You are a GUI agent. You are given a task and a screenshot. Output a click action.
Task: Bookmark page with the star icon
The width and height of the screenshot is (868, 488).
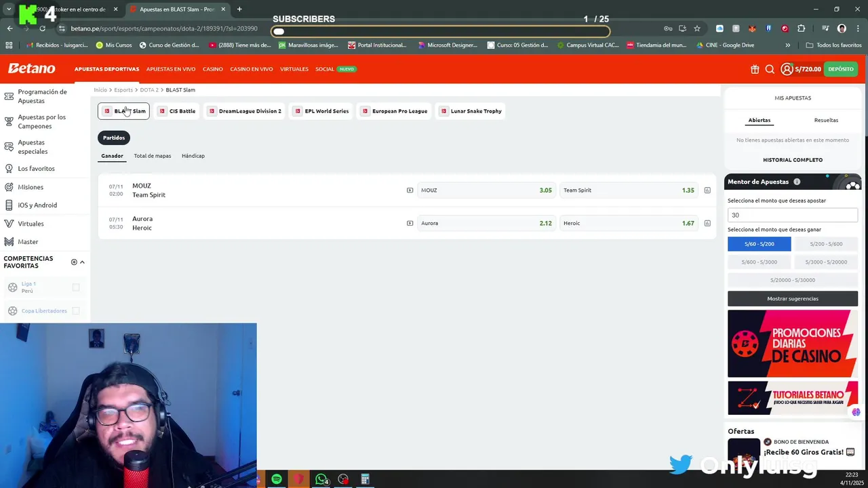[x=696, y=28]
